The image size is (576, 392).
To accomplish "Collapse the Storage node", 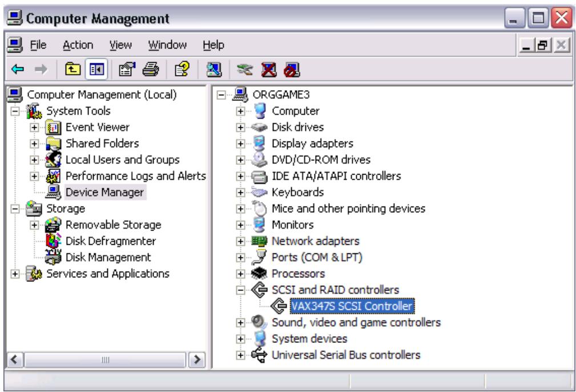I will (15, 208).
